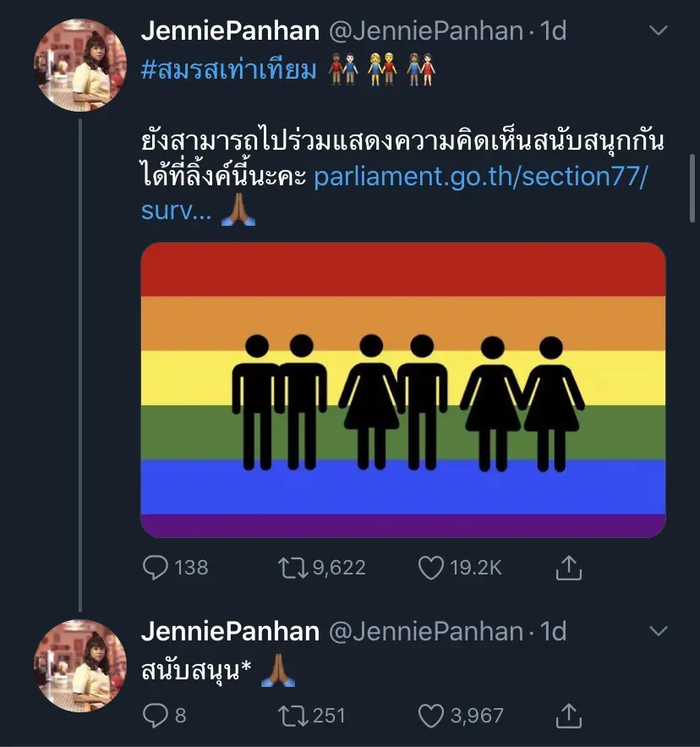Share the rainbow flag tweet
This screenshot has height=747, width=700.
[570, 567]
